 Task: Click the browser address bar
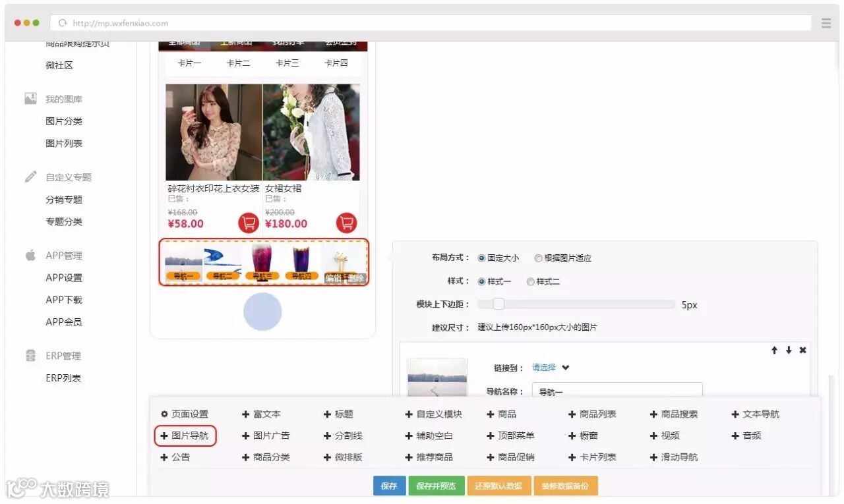pos(431,23)
